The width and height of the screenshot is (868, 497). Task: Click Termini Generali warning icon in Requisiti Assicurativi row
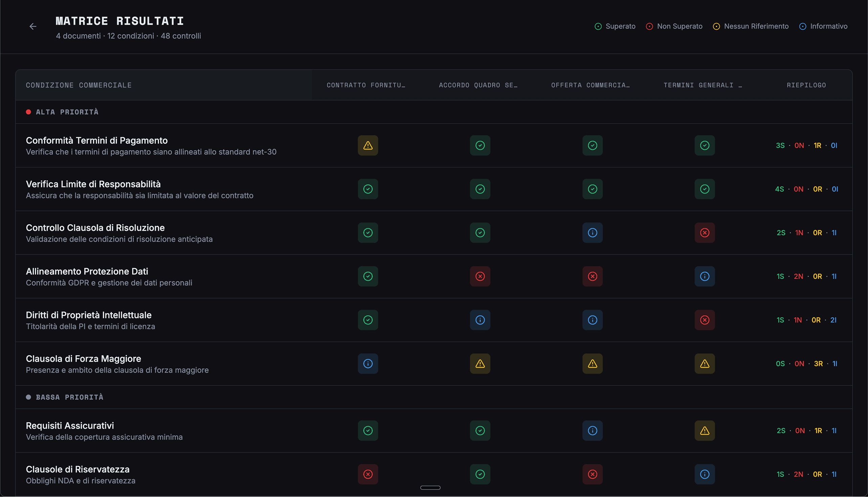tap(705, 430)
